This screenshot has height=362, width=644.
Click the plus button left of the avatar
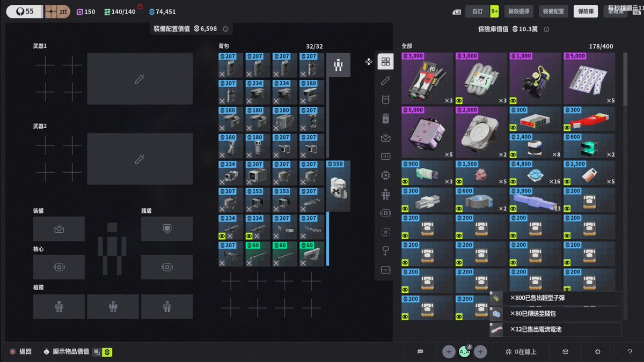pyautogui.click(x=449, y=352)
